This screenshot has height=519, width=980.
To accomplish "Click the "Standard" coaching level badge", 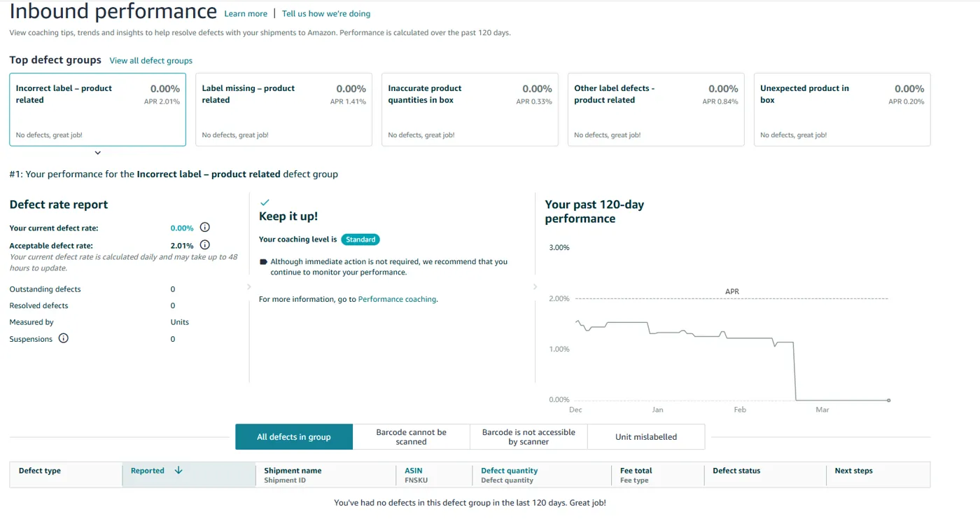I will 360,239.
